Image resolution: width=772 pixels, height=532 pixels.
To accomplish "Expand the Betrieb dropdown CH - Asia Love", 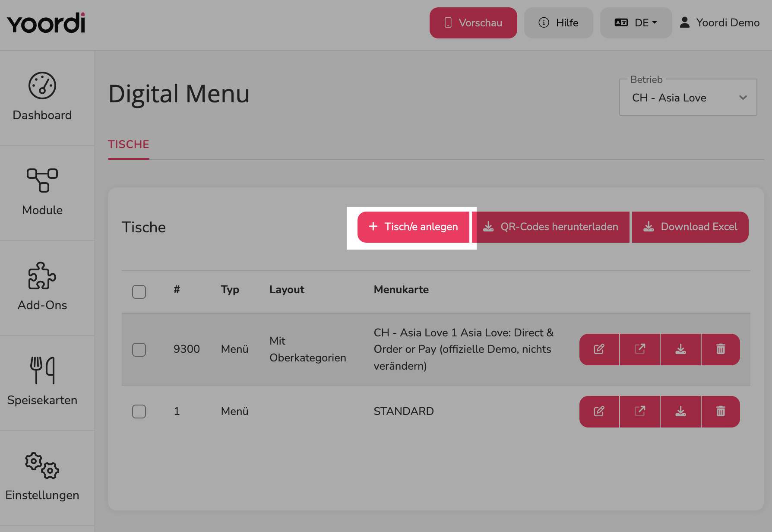I will (x=688, y=98).
